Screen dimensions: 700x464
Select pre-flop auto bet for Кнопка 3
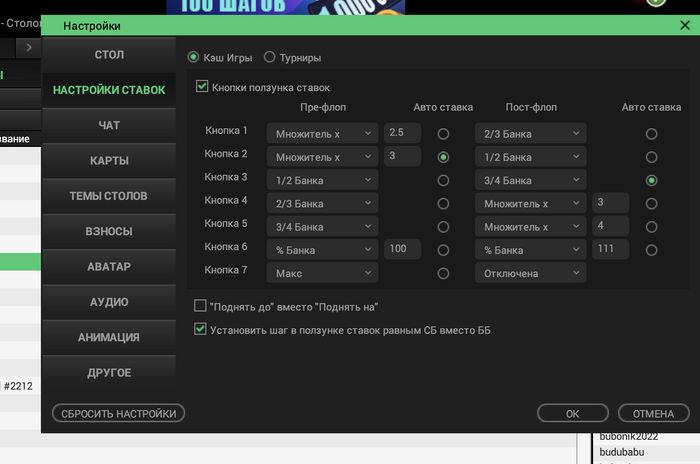tap(443, 180)
